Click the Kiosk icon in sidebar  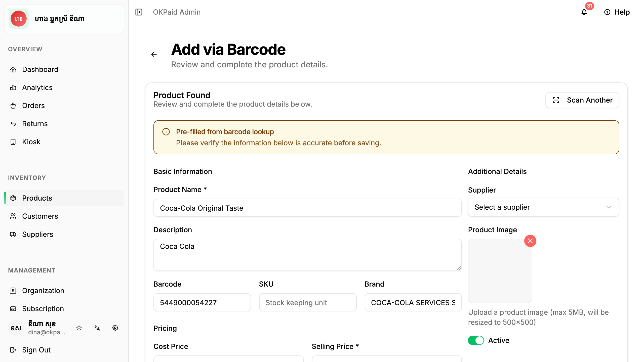[13, 142]
